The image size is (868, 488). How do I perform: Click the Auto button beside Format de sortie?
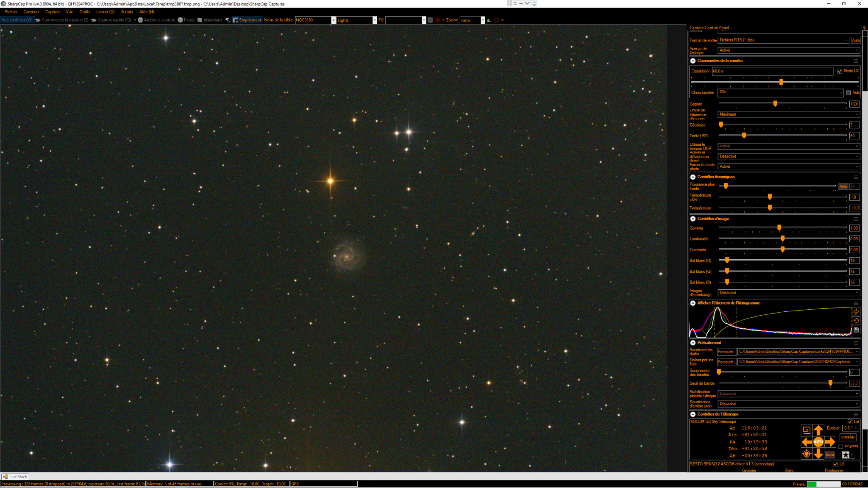click(856, 40)
